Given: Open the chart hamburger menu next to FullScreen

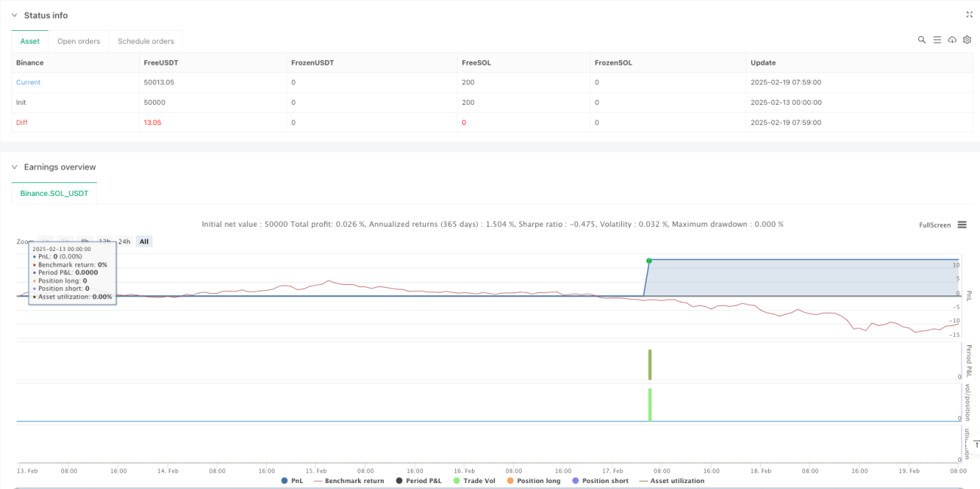Looking at the screenshot, I should click(962, 225).
